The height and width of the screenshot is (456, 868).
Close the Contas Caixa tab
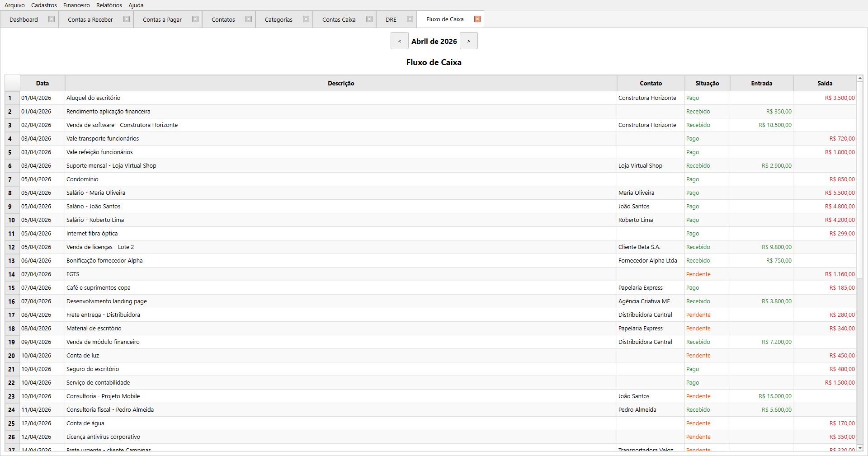coord(369,19)
